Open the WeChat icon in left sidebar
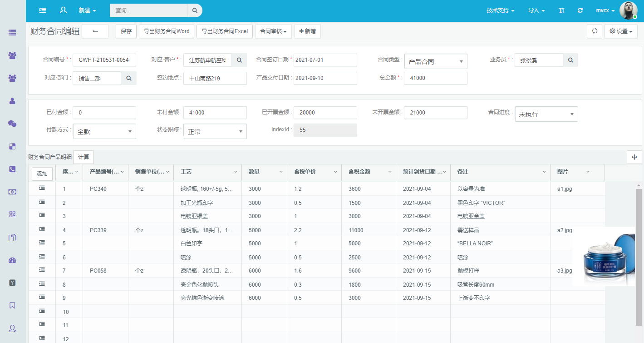 point(12,124)
